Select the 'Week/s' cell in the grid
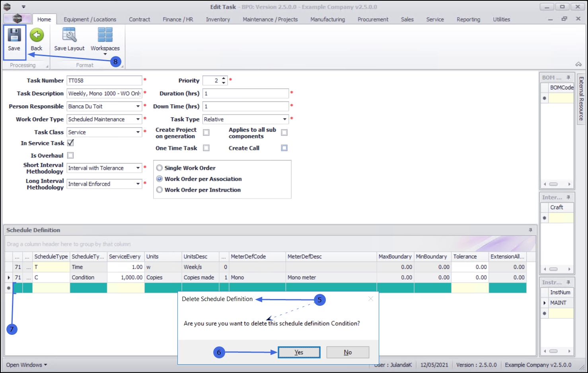The width and height of the screenshot is (588, 373). coord(201,267)
